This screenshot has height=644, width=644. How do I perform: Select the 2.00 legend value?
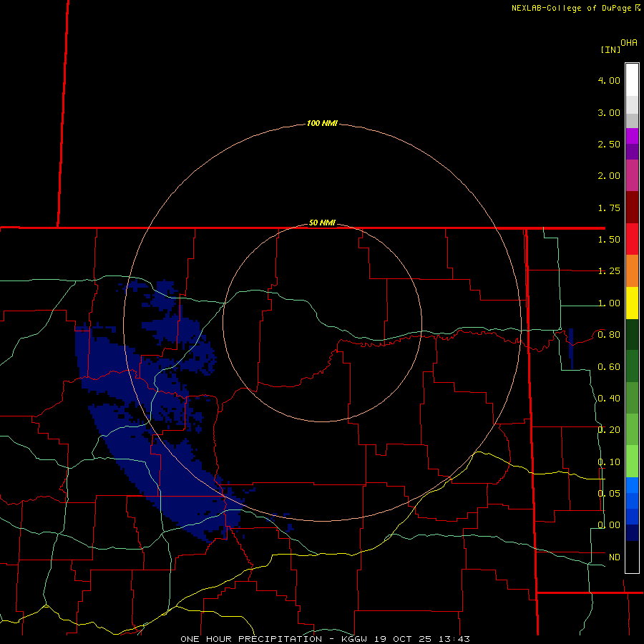pyautogui.click(x=609, y=176)
